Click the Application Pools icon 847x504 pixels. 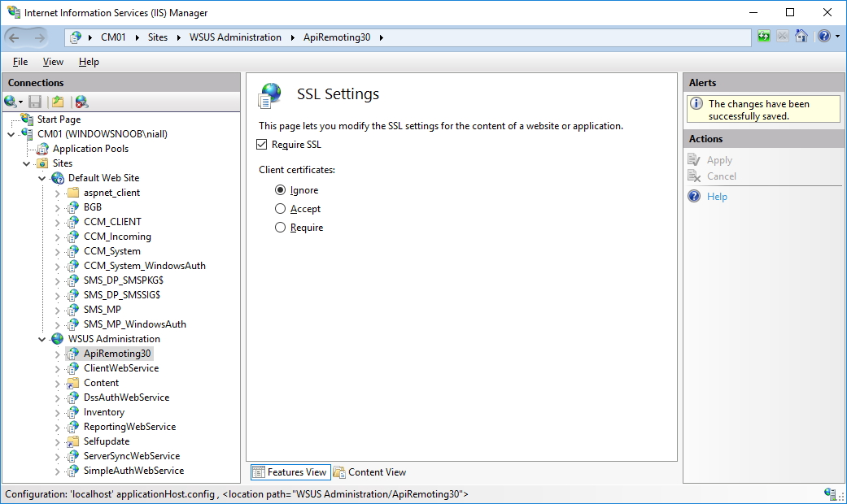click(42, 149)
